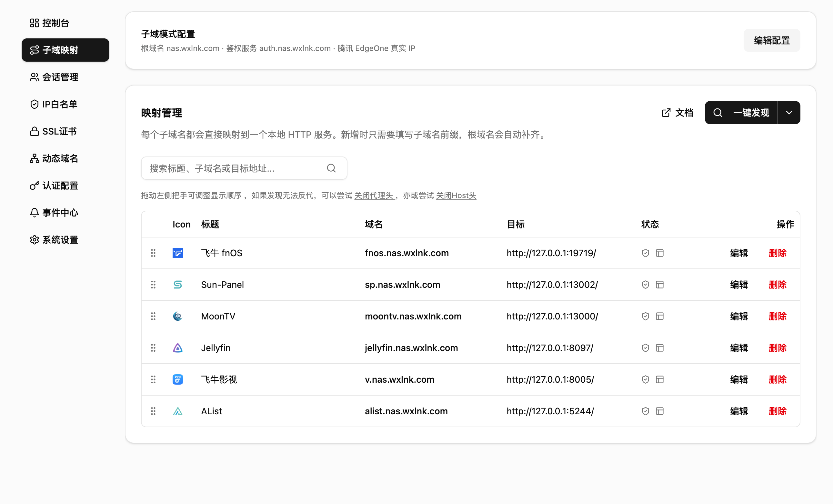Toggle the shield status icon for fnOS
Image resolution: width=833 pixels, height=504 pixels.
pos(645,253)
